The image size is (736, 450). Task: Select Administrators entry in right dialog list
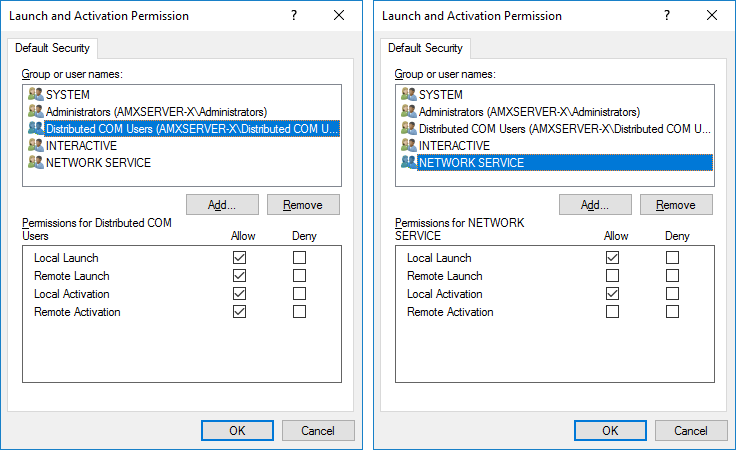coord(529,111)
